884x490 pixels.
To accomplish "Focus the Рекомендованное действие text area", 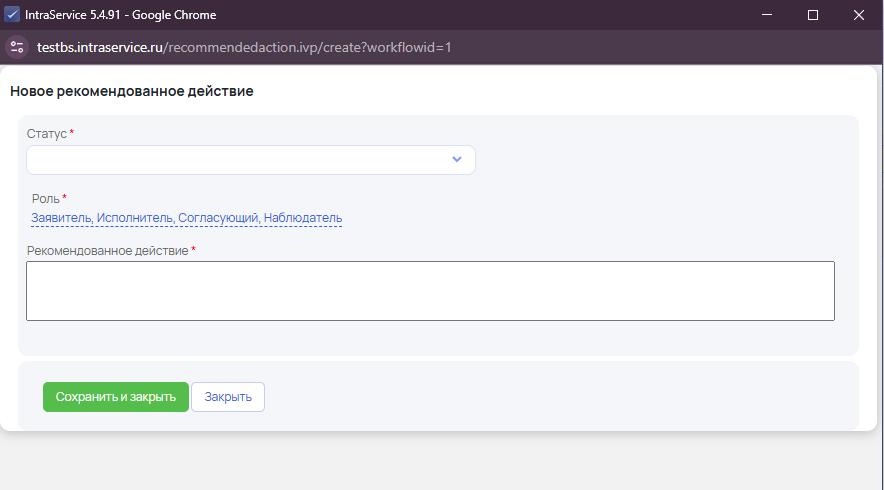I will click(430, 291).
